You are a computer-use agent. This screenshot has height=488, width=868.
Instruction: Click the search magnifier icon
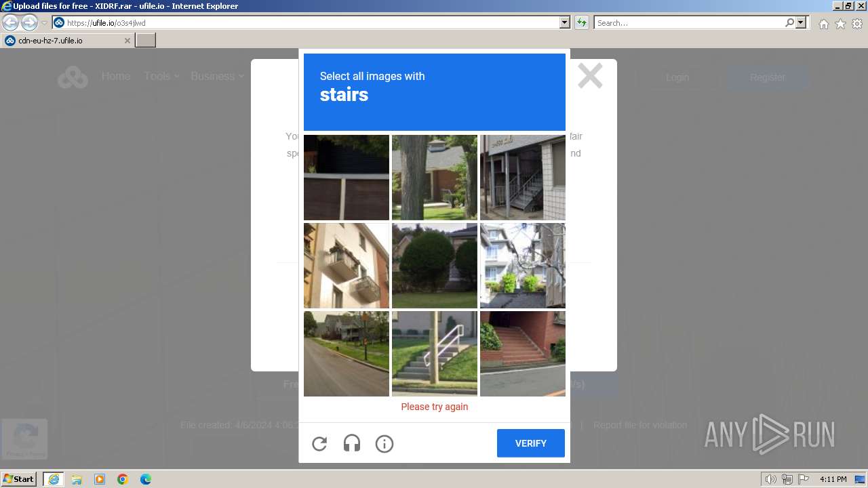pyautogui.click(x=789, y=22)
